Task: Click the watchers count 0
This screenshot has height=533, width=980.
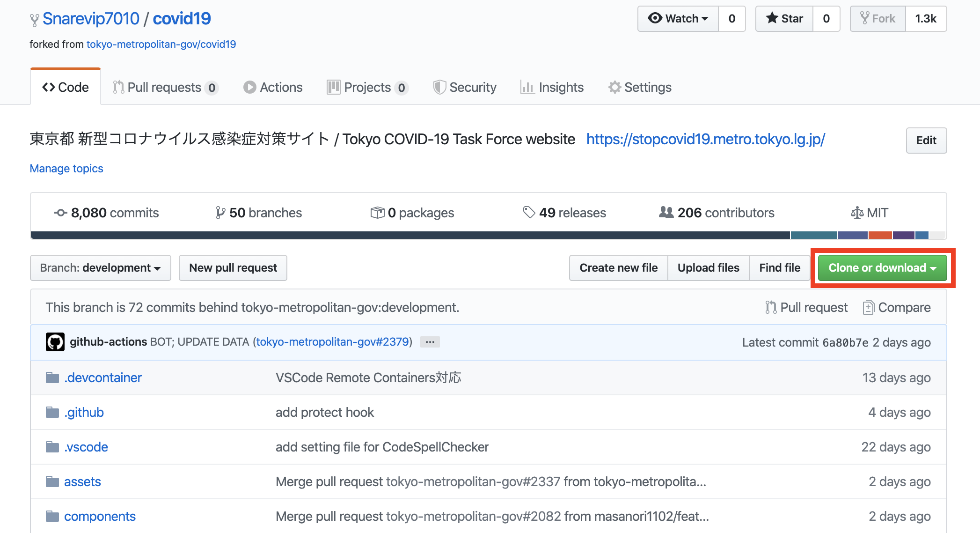Action: (x=732, y=19)
